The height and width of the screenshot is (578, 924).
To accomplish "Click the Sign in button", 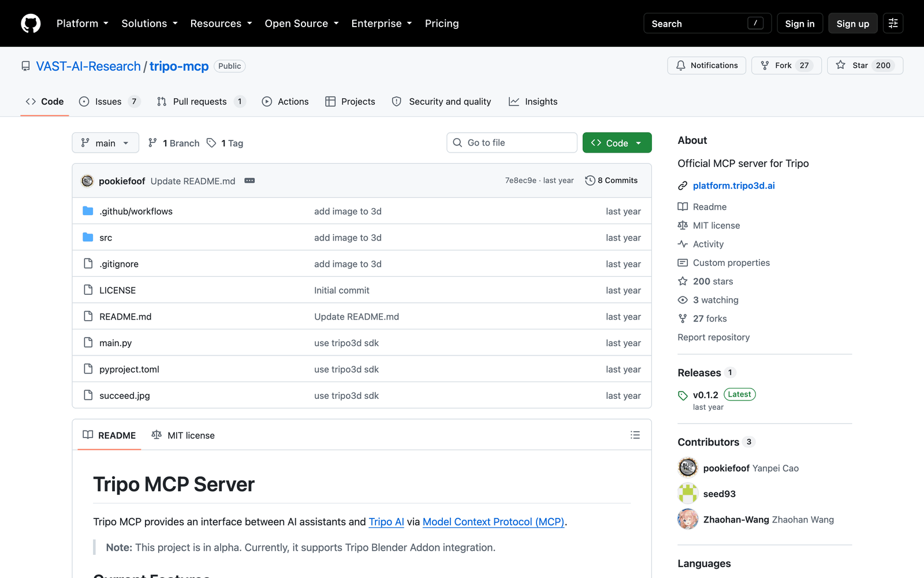I will (800, 24).
